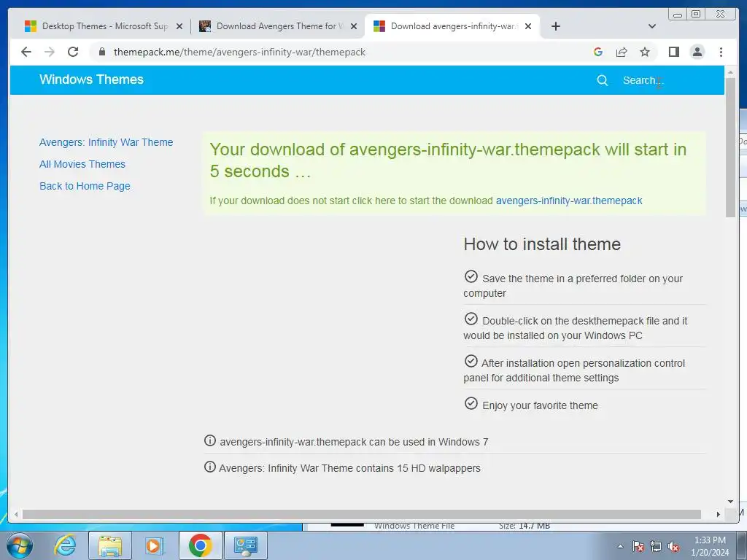Viewport: 747px width, 560px height.
Task: Show hidden tray icons arrow
Action: (x=620, y=546)
